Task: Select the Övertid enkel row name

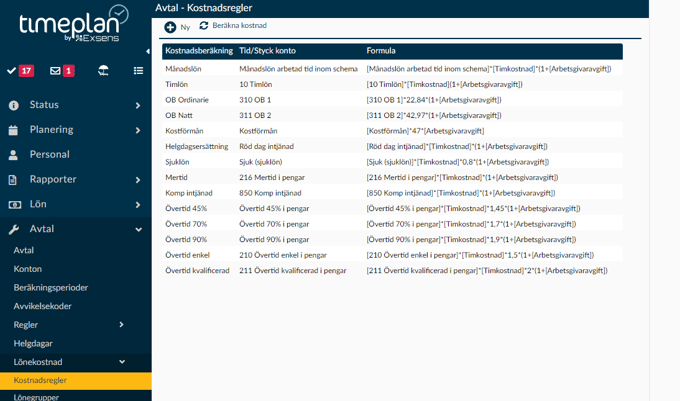Action: click(187, 255)
